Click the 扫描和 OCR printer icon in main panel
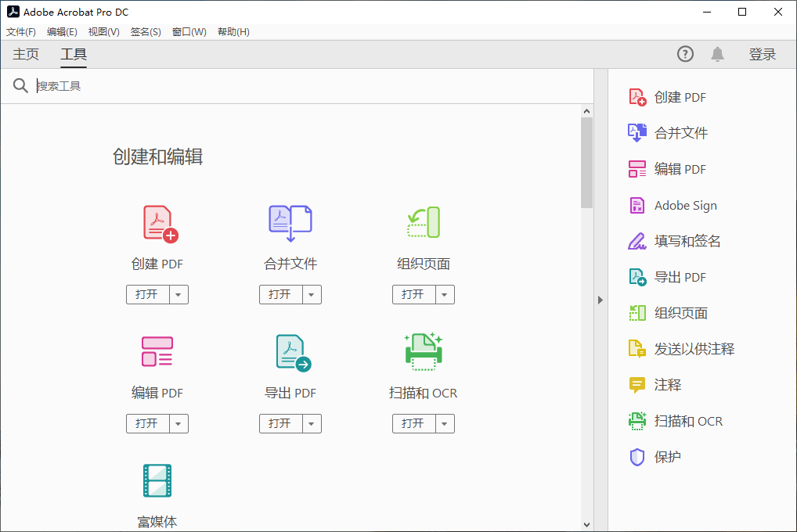Viewport: 797px width, 532px height. (424, 351)
